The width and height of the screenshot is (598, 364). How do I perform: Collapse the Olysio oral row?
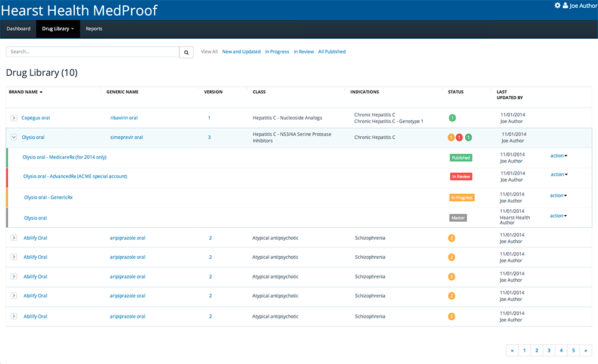[x=14, y=137]
